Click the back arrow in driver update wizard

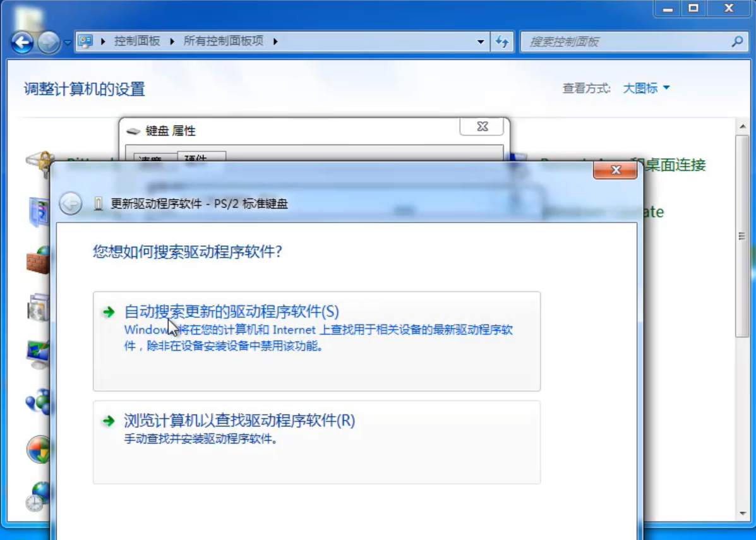71,203
